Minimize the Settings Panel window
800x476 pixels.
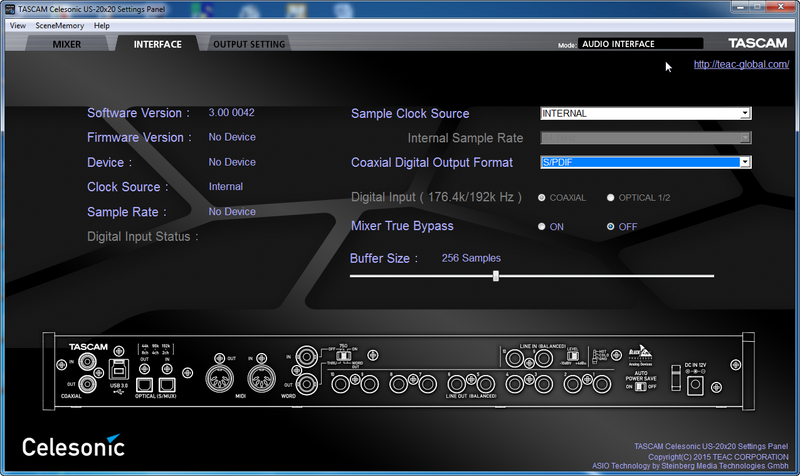(739, 7)
